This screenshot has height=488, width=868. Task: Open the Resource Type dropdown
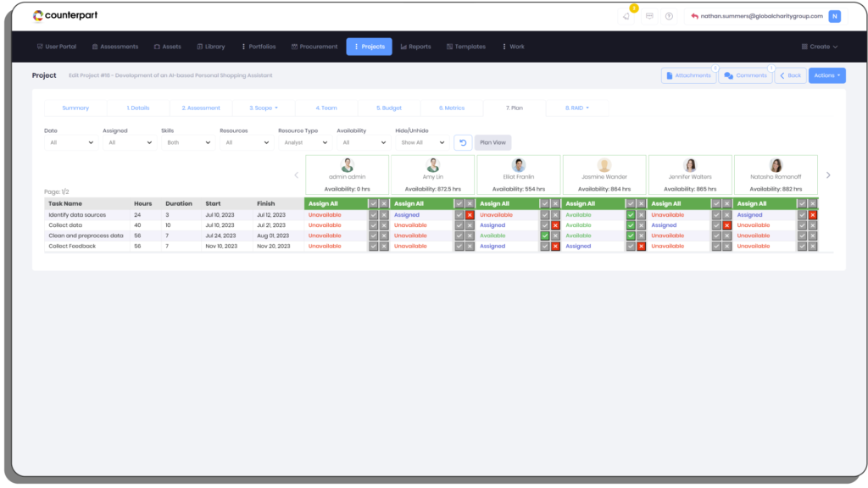(x=303, y=143)
